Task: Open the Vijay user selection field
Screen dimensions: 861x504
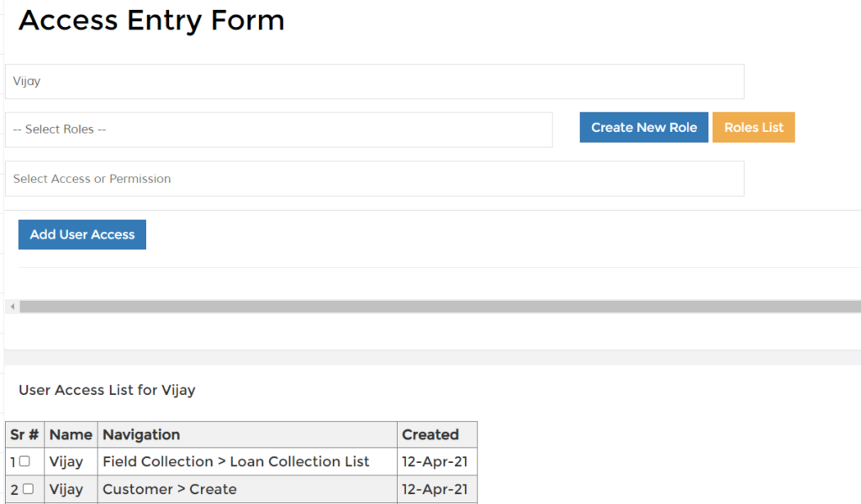Action: [x=375, y=81]
